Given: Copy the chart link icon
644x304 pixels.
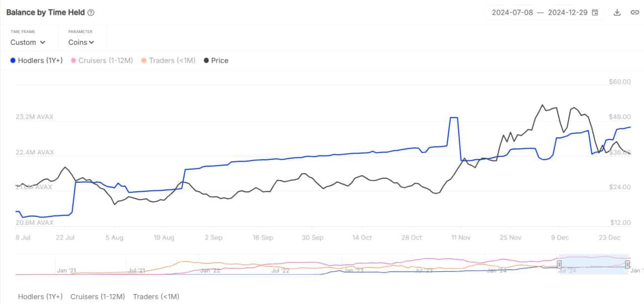Looking at the screenshot, I should [634, 13].
